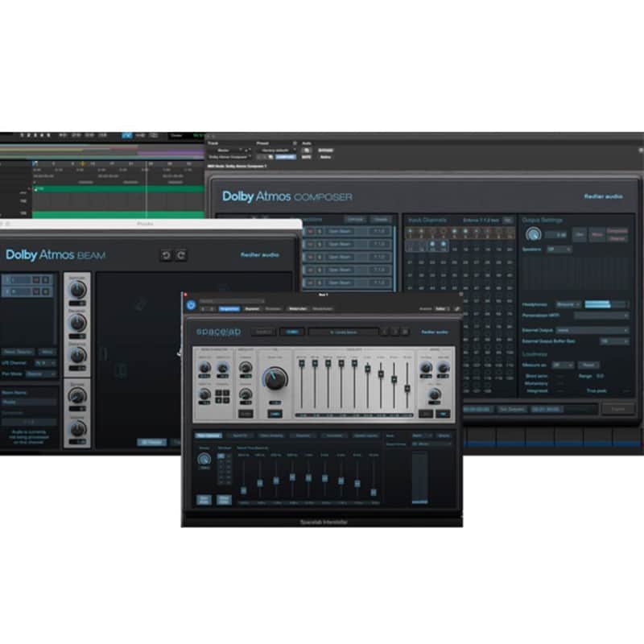The height and width of the screenshot is (644, 644).
Task: Click the redo arrow in Dolby Atmos Beam
Action: pyautogui.click(x=181, y=255)
